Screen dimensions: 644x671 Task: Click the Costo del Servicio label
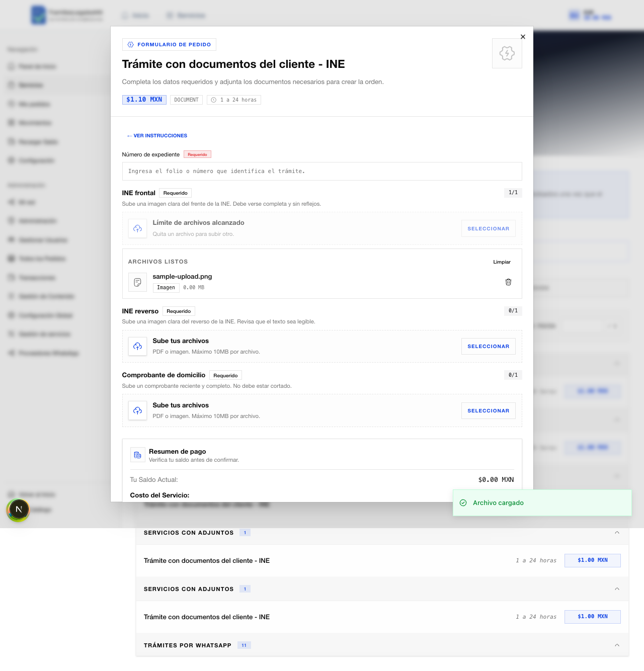(x=159, y=495)
